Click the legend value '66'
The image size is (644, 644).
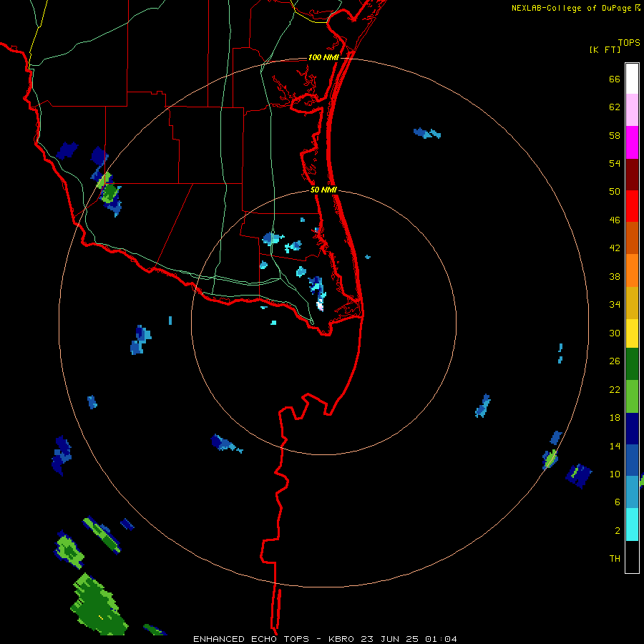click(615, 79)
